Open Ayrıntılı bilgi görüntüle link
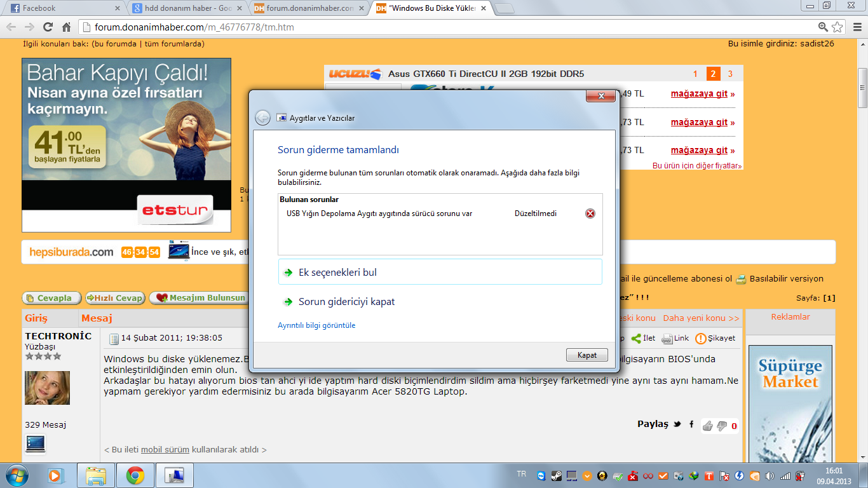Screen dimensions: 868x488 pos(316,325)
